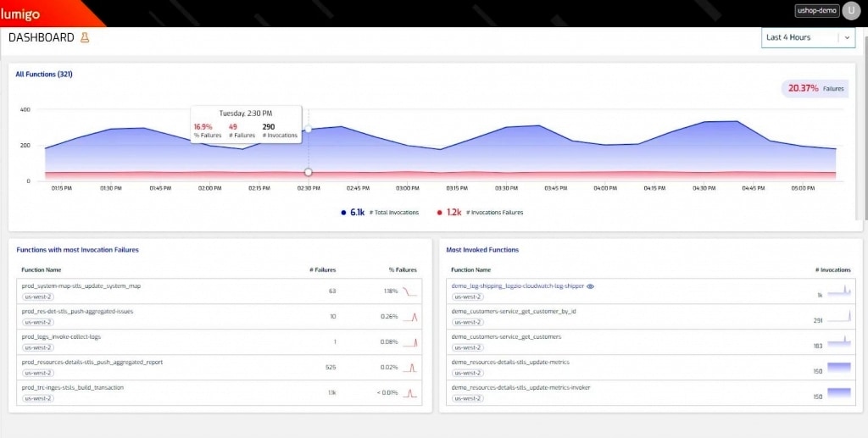Click the time range chevron arrow
This screenshot has width=868, height=438.
(x=847, y=37)
